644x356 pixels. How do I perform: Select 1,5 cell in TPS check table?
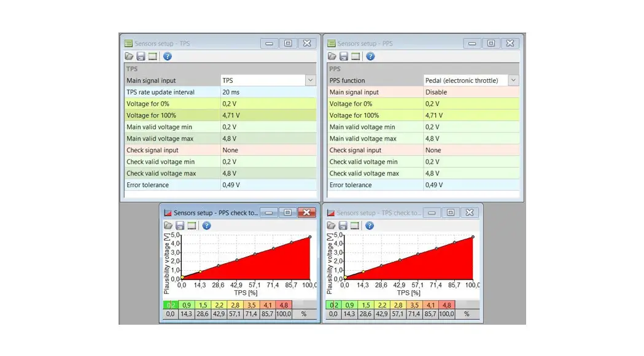(365, 305)
